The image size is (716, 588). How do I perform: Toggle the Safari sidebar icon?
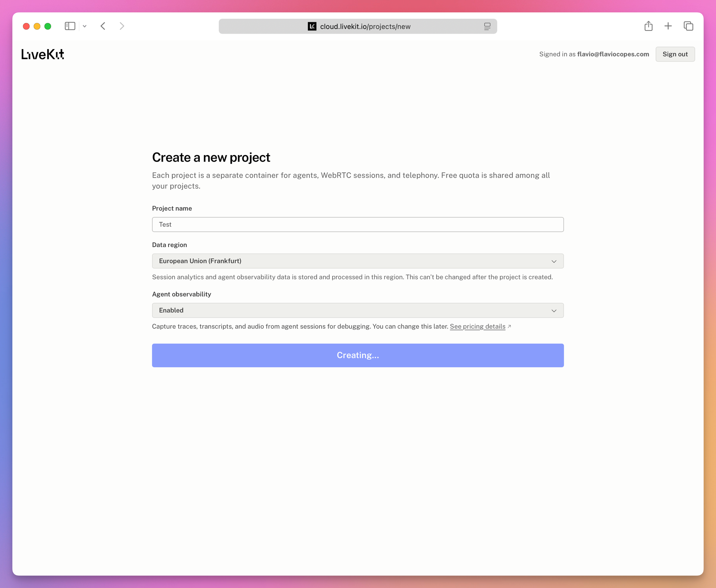(x=70, y=26)
